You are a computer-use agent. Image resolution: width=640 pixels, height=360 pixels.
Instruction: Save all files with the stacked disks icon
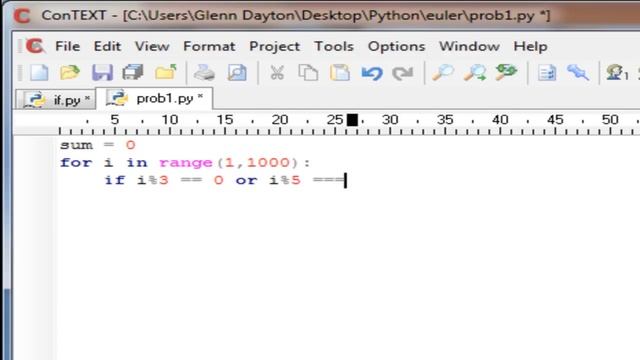[x=133, y=73]
